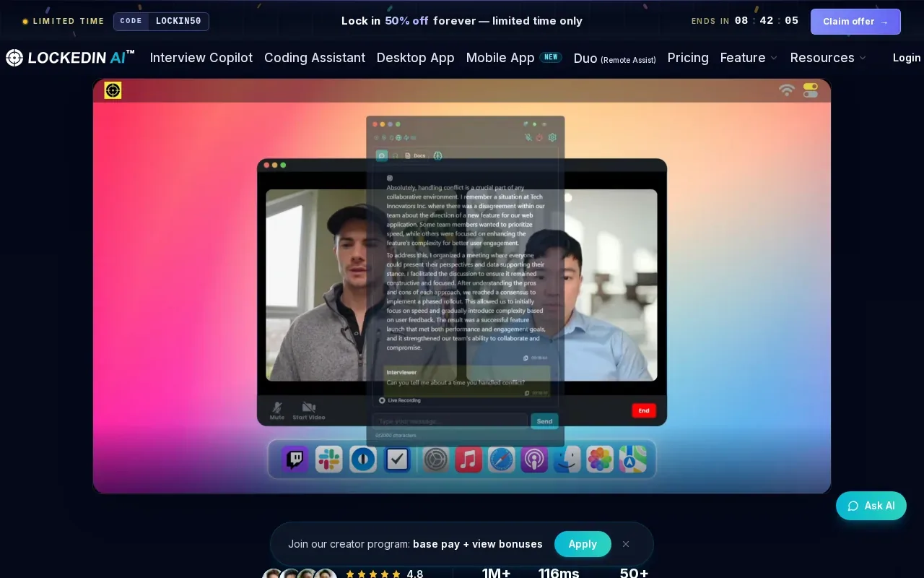Click the Login link
This screenshot has height=578, width=924.
907,58
